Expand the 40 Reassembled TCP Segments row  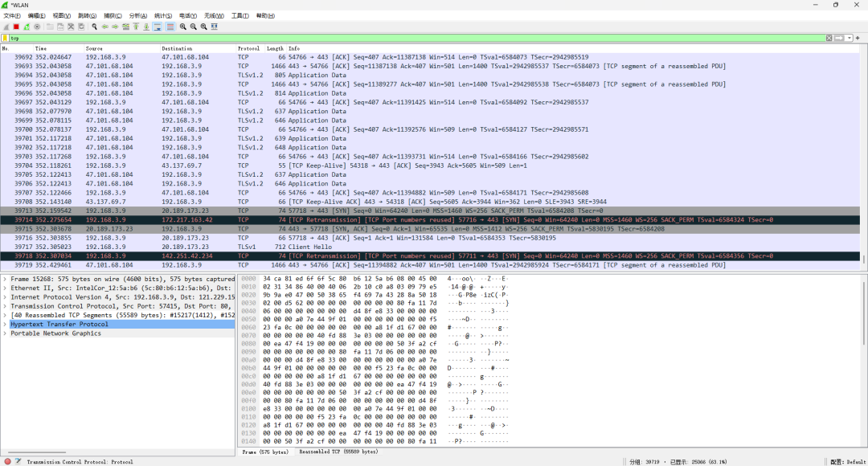pos(5,315)
